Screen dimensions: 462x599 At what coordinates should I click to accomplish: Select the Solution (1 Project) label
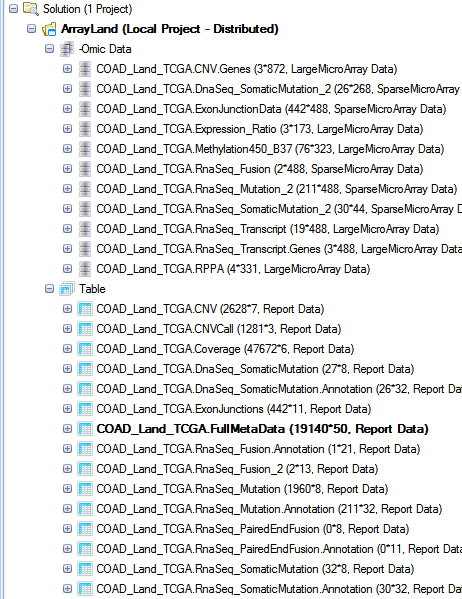coord(88,9)
